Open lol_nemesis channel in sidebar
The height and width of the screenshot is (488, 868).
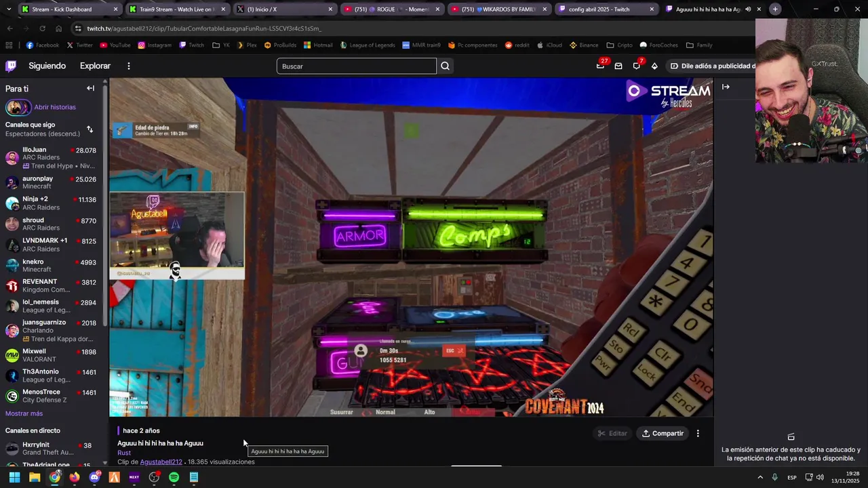(52, 306)
